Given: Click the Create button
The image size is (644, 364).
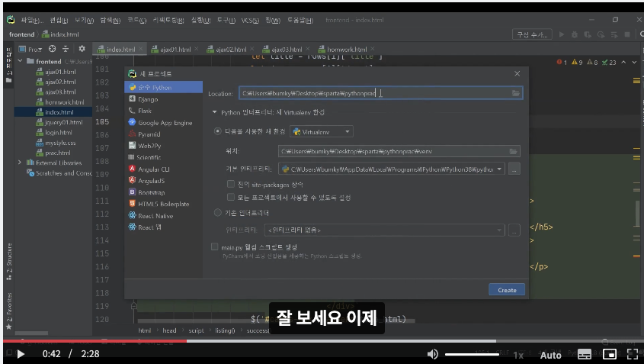Looking at the screenshot, I should pyautogui.click(x=507, y=290).
